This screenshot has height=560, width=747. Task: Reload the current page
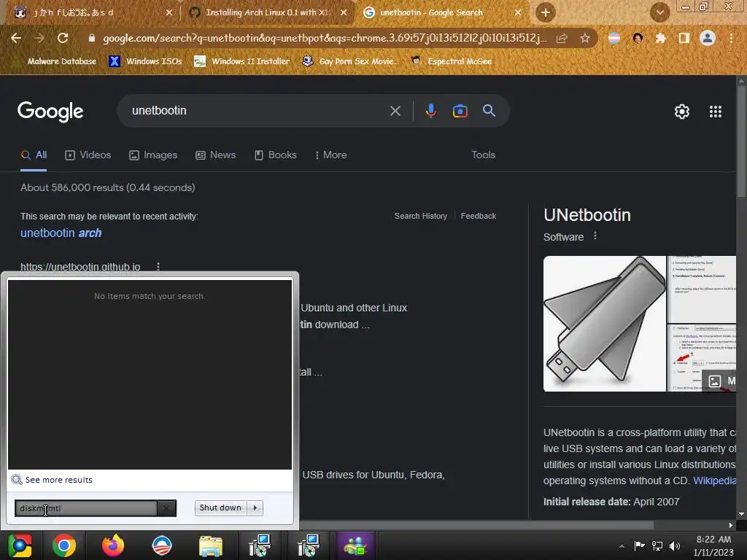click(63, 38)
